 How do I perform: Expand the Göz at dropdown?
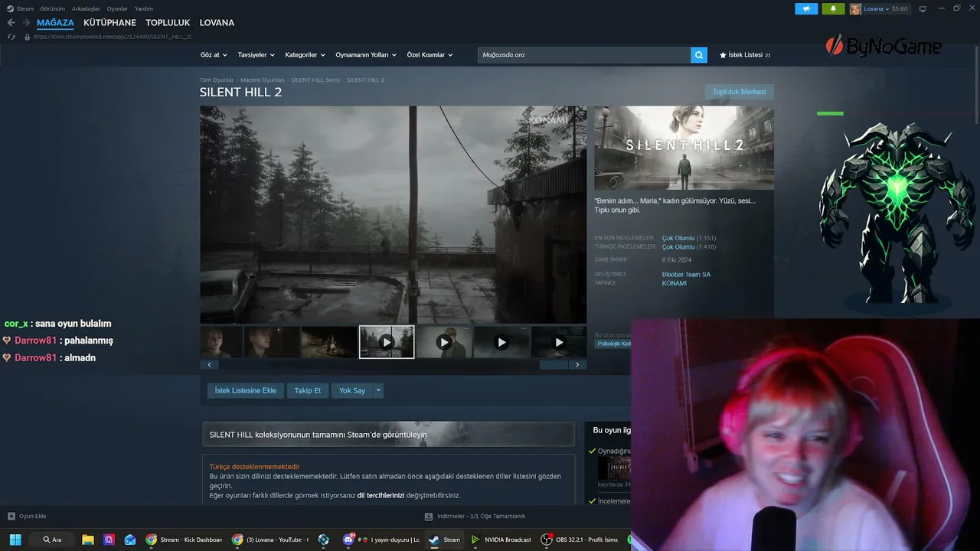(x=214, y=55)
